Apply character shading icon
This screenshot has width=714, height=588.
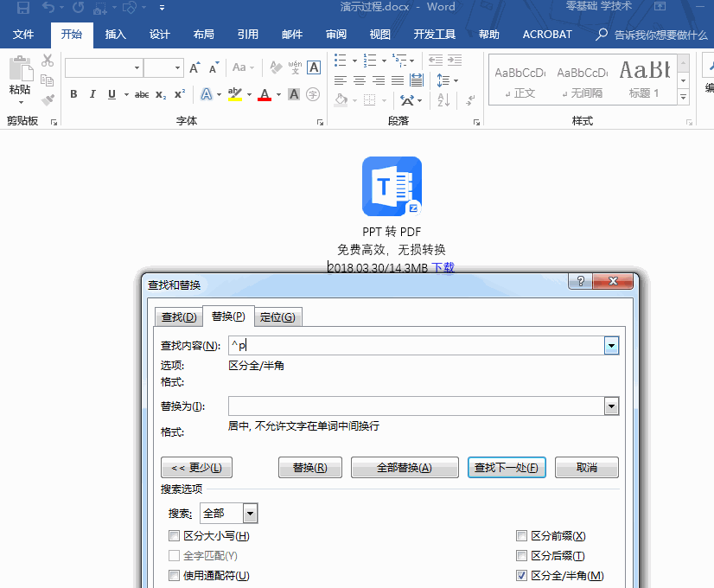click(x=294, y=94)
